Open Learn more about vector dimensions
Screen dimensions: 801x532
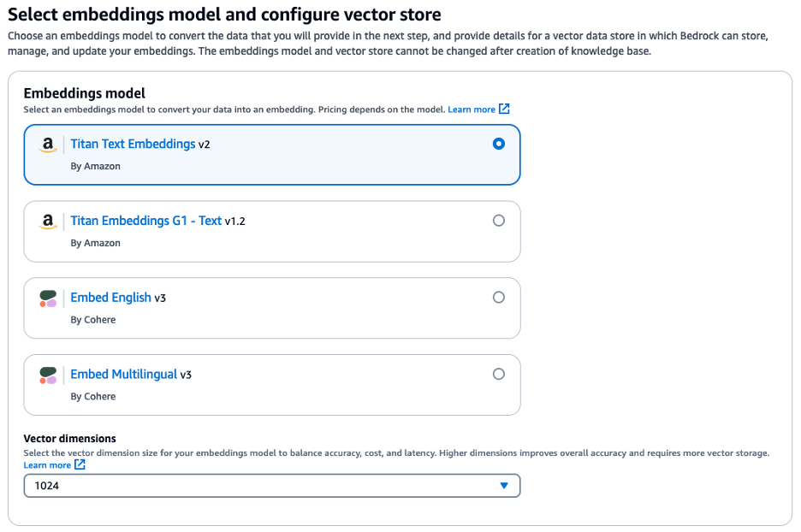(x=49, y=464)
